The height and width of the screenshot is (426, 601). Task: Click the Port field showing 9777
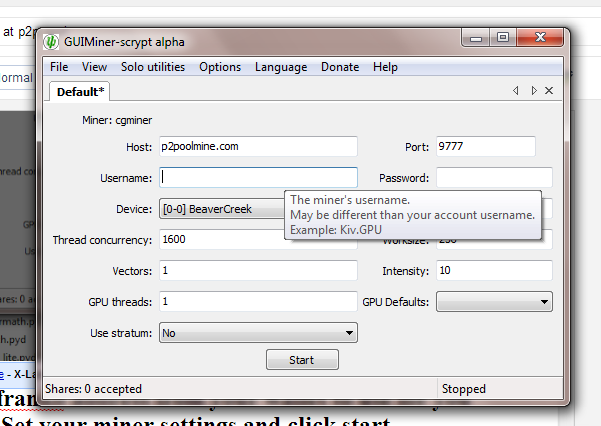[486, 146]
